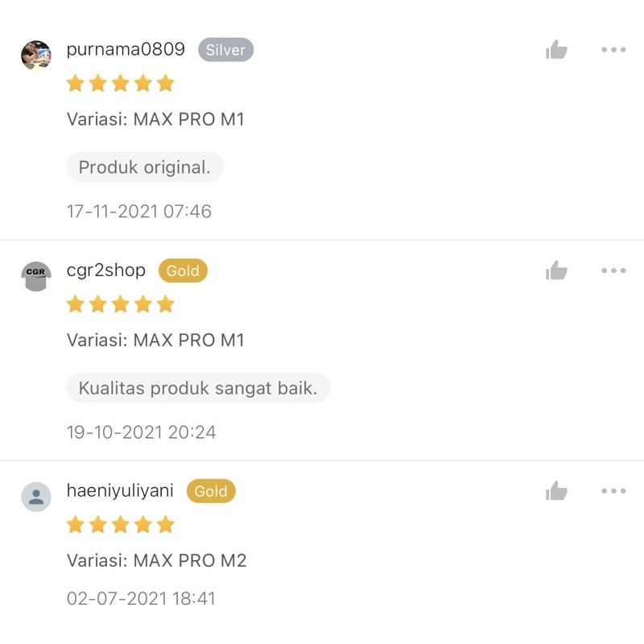The image size is (644, 644).
Task: Tap the 19-10-2021 20:24 review timestamp
Action: [142, 432]
